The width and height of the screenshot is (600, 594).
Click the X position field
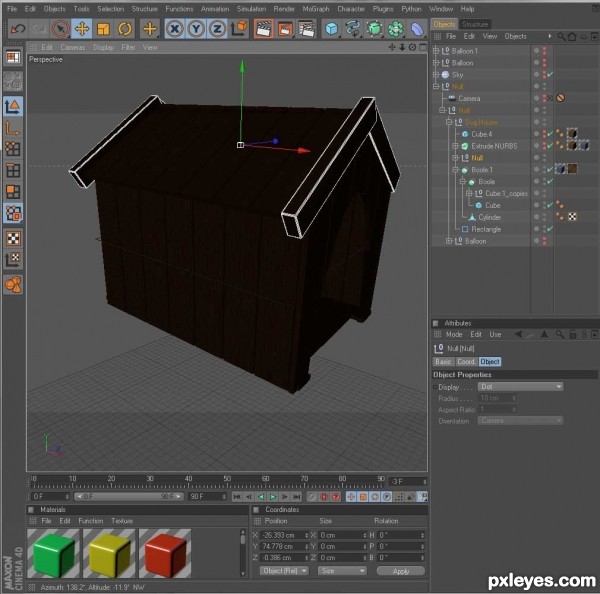(285, 535)
